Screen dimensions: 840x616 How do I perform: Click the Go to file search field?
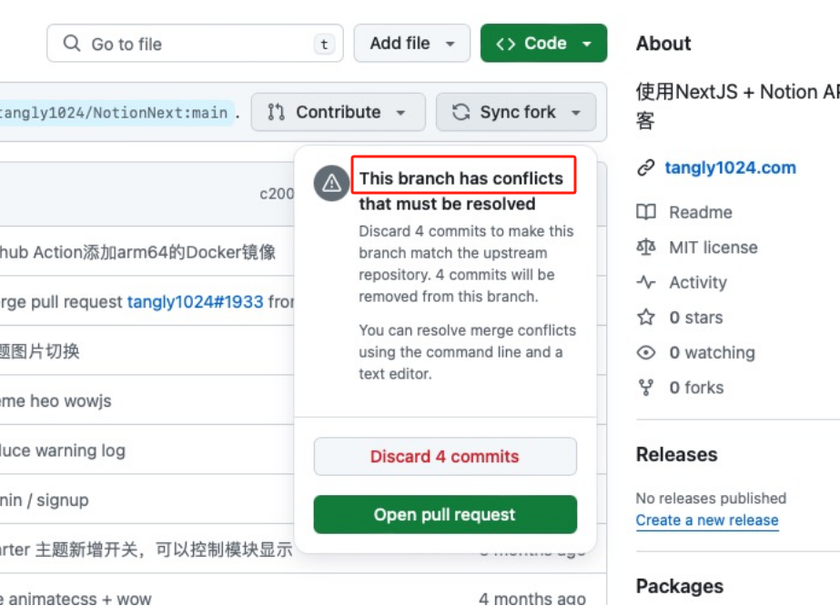[195, 43]
